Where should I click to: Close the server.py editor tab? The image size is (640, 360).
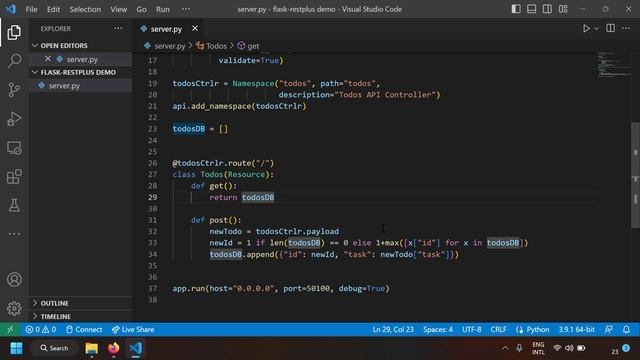[x=195, y=29]
